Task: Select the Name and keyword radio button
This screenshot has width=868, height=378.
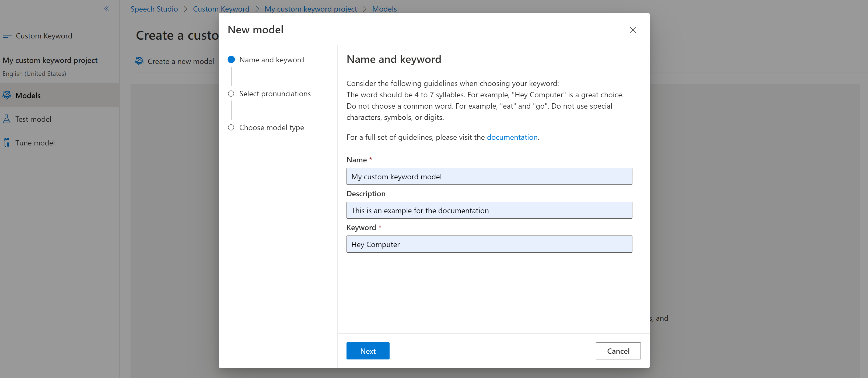Action: pyautogui.click(x=231, y=59)
